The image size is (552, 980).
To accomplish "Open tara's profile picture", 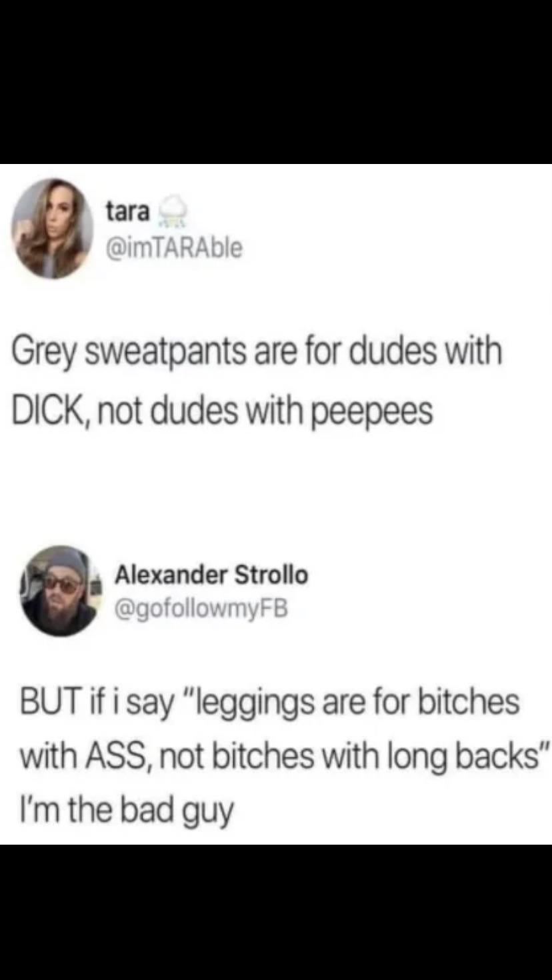I will click(54, 228).
